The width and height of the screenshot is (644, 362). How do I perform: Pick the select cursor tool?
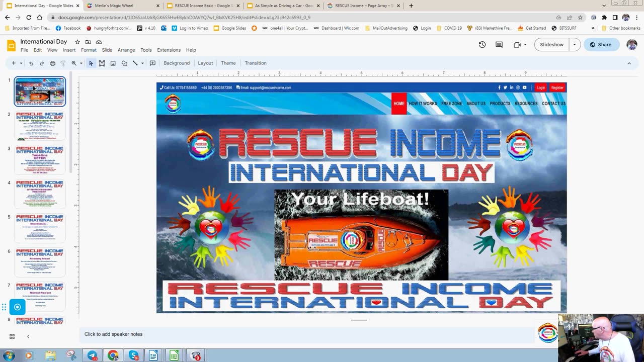coord(91,63)
